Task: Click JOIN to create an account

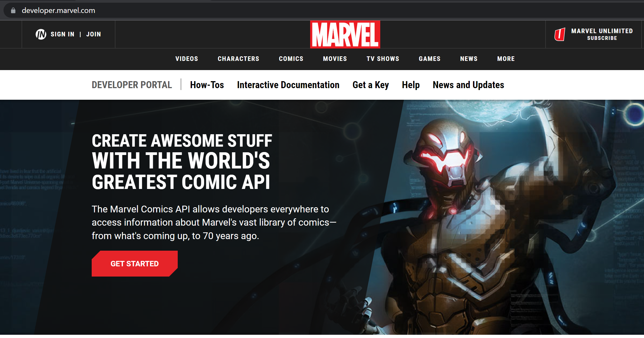Action: [x=94, y=34]
